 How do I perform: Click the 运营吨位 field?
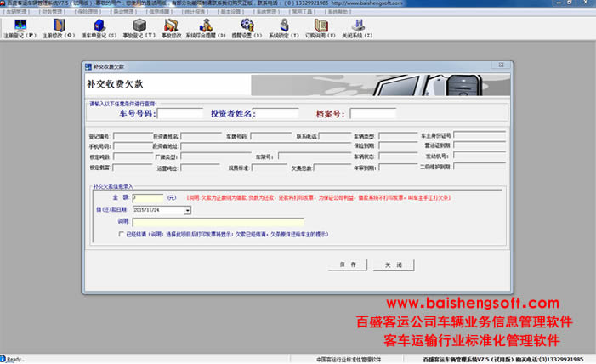(x=201, y=168)
